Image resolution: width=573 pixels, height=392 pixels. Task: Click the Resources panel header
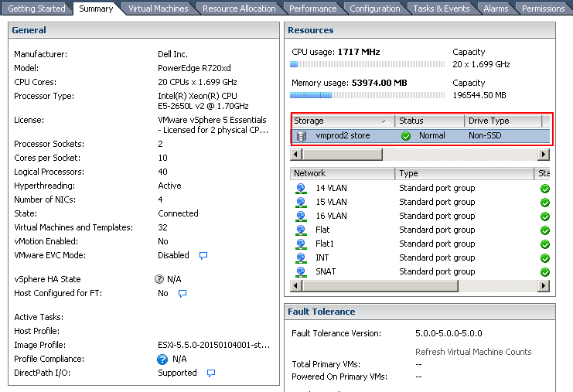(x=420, y=30)
